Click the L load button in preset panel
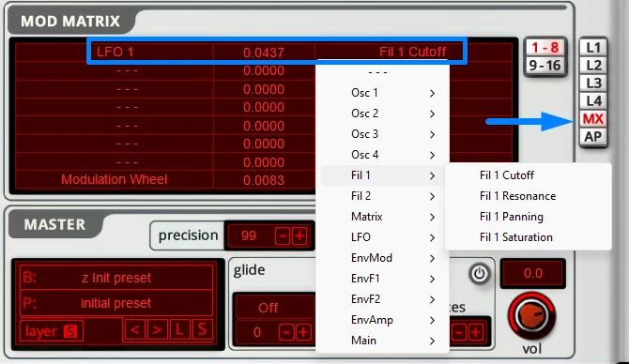 [179, 330]
